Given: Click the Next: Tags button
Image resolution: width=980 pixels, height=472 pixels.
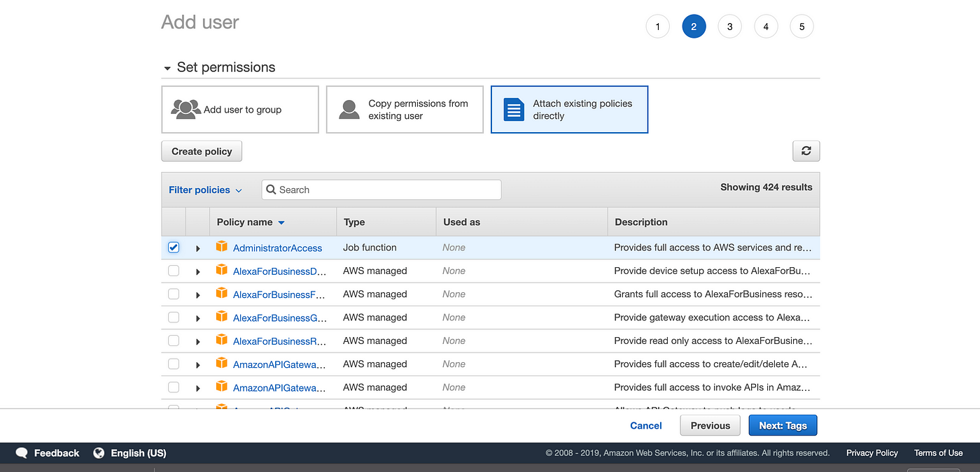Looking at the screenshot, I should [783, 425].
